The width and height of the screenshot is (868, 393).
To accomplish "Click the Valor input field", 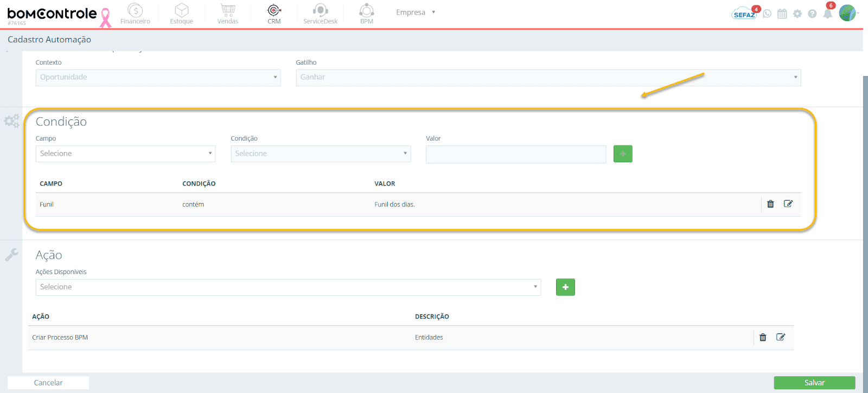I will coord(516,154).
